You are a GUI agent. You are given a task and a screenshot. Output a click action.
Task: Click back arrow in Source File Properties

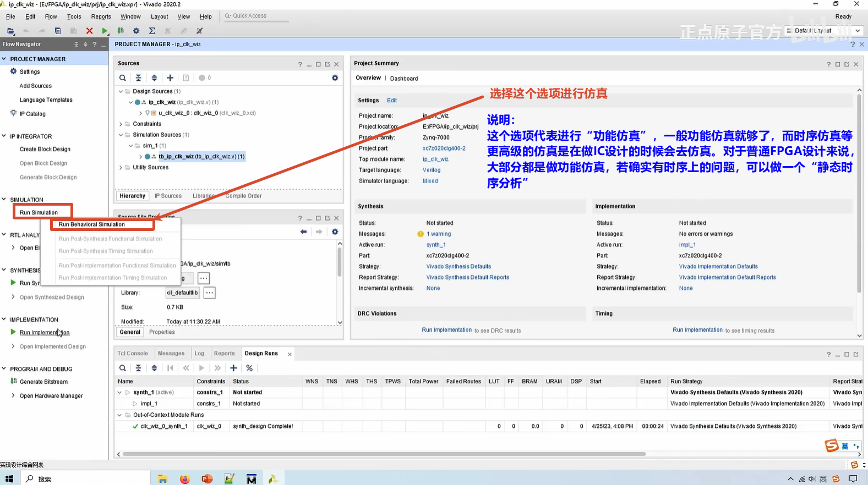pos(303,232)
